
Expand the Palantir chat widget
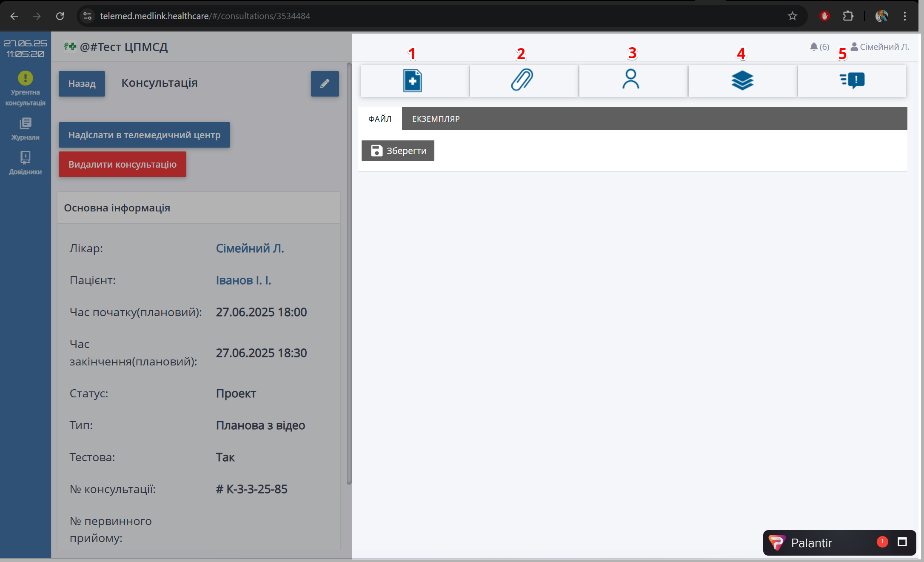point(902,542)
